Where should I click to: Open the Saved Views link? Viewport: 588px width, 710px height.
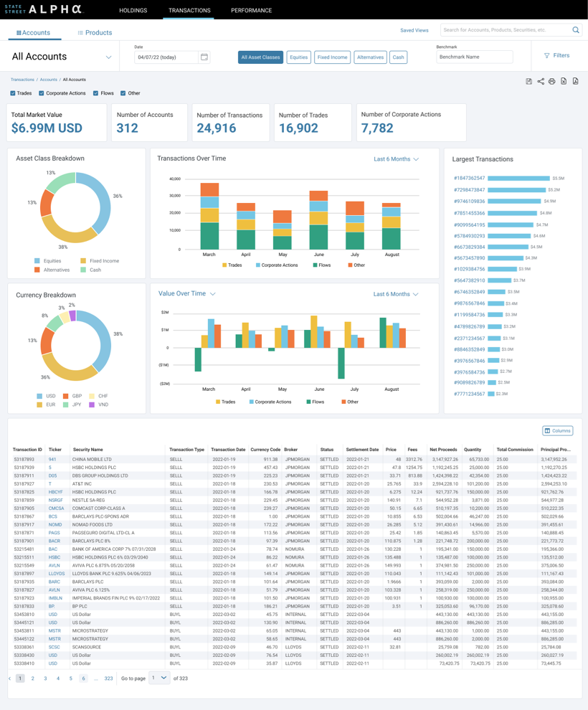(414, 31)
